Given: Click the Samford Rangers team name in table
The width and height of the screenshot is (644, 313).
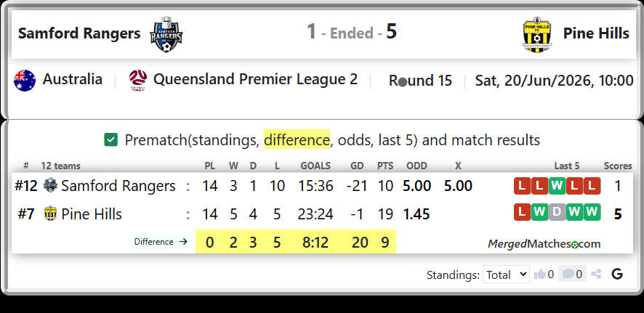Looking at the screenshot, I should (118, 186).
